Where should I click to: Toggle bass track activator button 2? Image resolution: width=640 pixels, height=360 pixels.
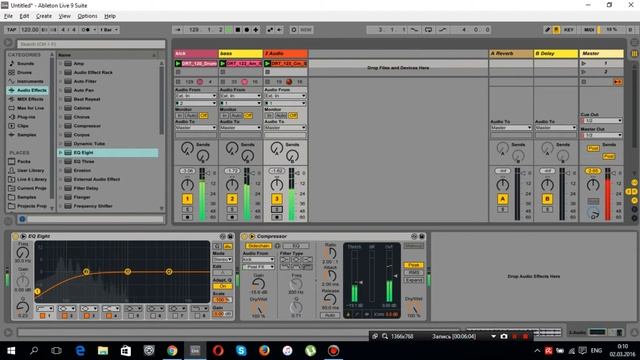click(232, 199)
